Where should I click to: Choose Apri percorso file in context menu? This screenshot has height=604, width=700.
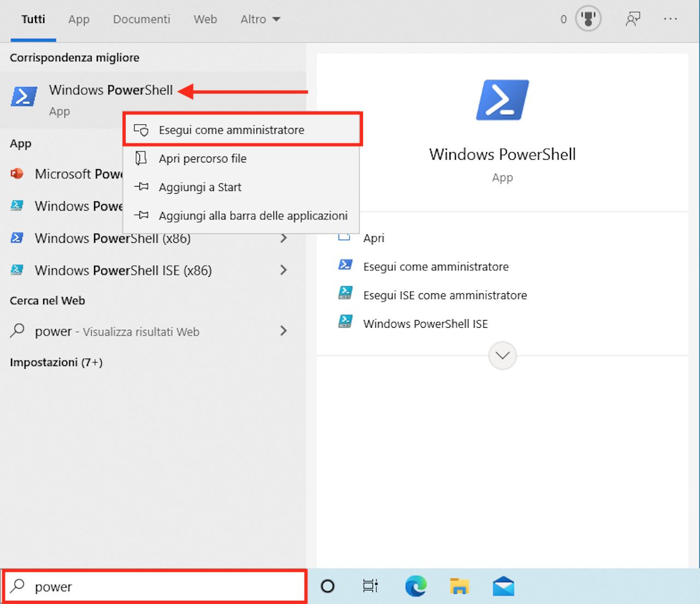(x=241, y=159)
